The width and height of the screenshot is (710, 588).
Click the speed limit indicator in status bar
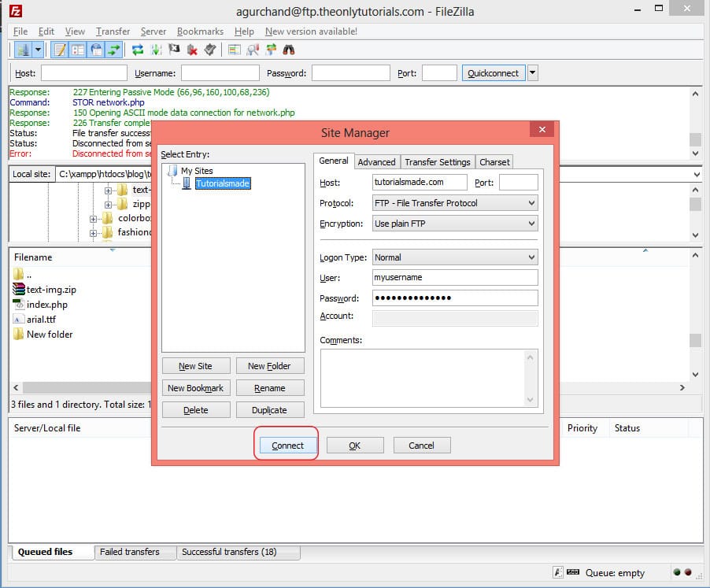pos(573,572)
